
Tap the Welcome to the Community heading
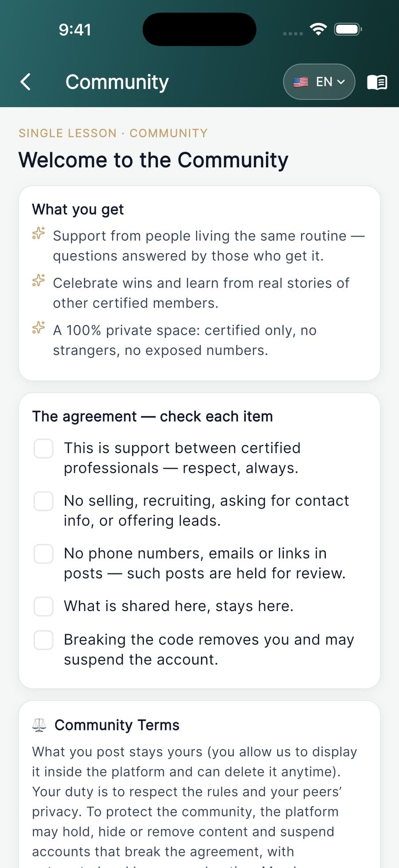pos(153,160)
